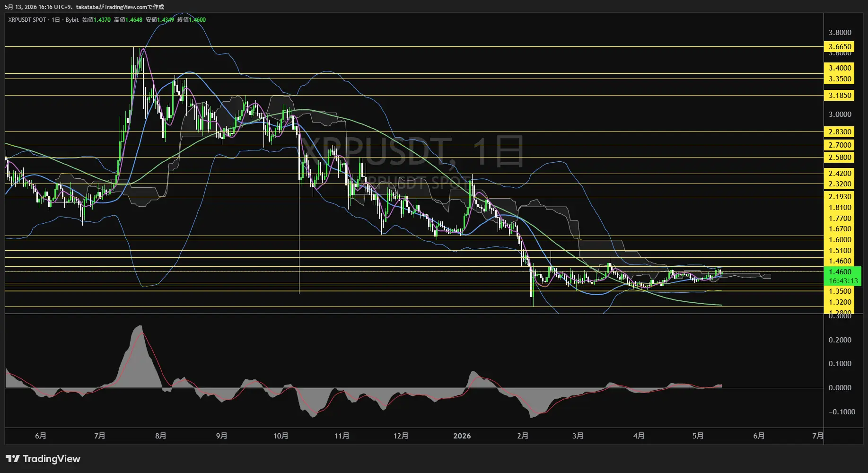Click the −0.1000 indicator axis value
Screen dimensions: 868x473
coord(842,412)
